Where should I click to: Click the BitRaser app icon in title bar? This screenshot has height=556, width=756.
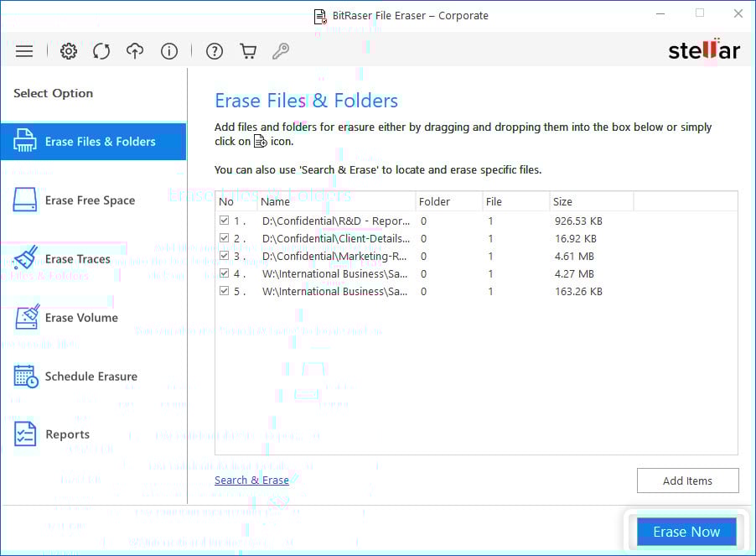coord(320,16)
